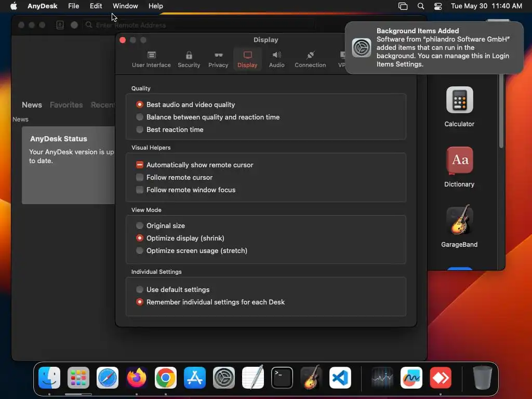532x399 pixels.
Task: Click the Enter Remote Address field
Action: coord(200,25)
